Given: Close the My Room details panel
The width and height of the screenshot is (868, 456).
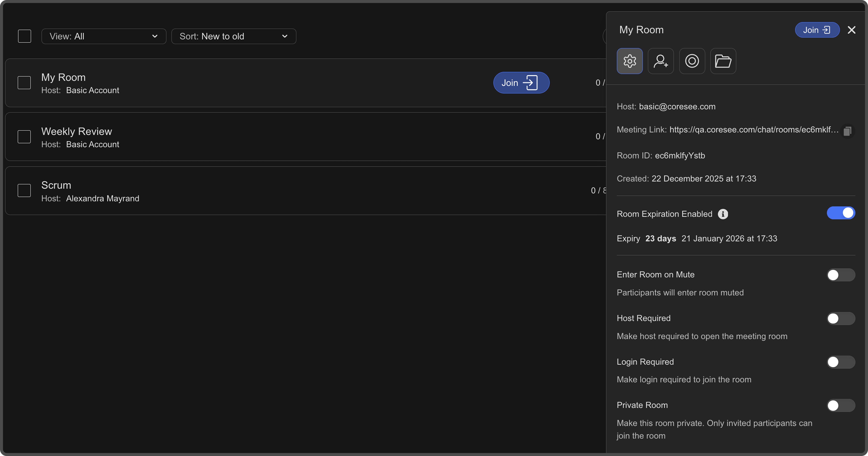Looking at the screenshot, I should (851, 30).
